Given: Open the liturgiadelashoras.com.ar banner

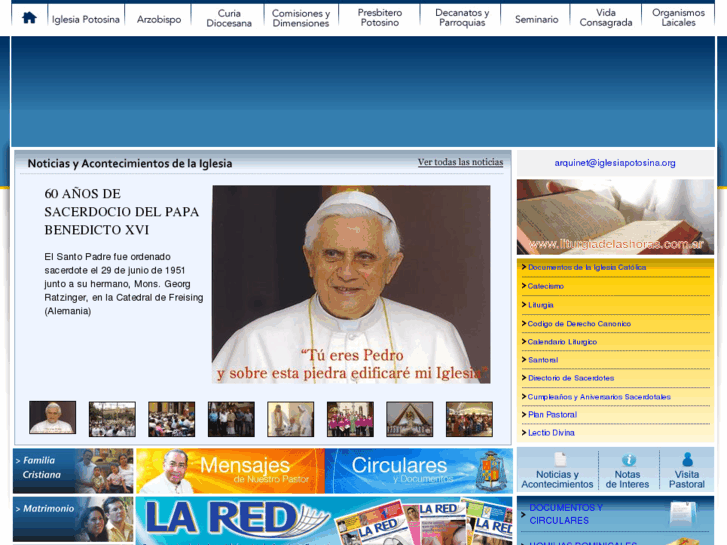Looking at the screenshot, I should (x=615, y=217).
